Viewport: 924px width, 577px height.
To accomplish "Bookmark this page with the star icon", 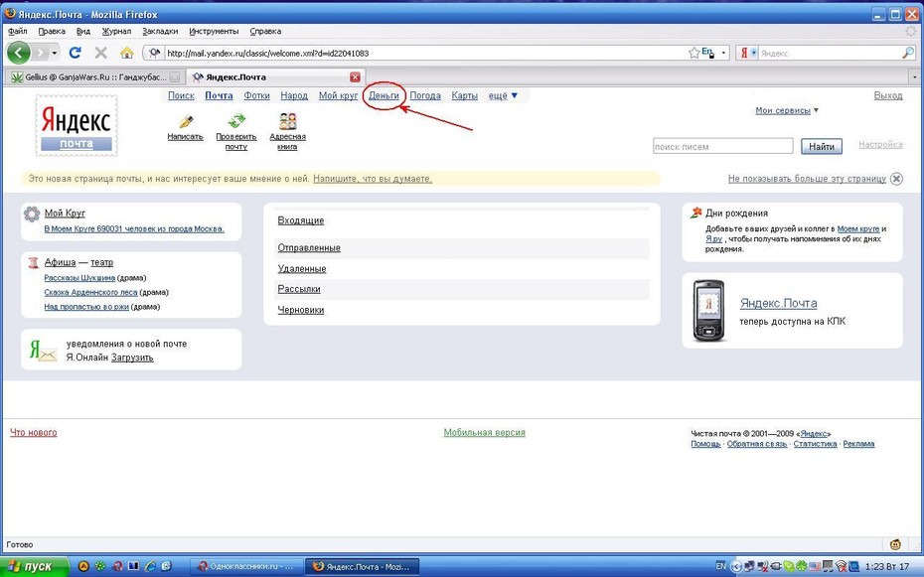I will pyautogui.click(x=693, y=53).
